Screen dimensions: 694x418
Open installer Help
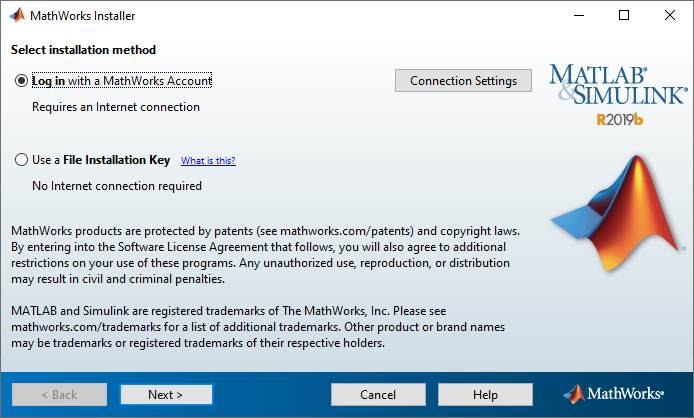pos(485,394)
